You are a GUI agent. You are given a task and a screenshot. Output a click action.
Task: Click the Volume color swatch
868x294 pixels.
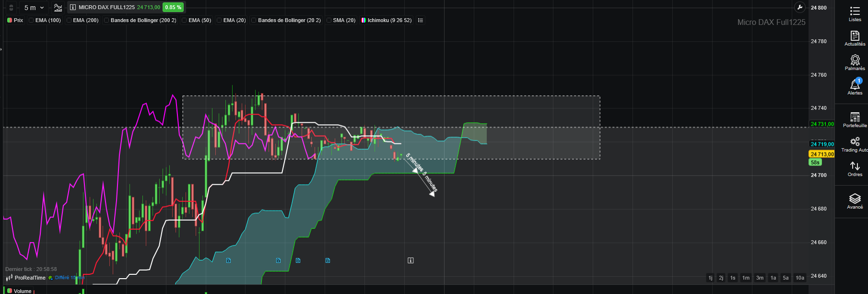click(10, 291)
